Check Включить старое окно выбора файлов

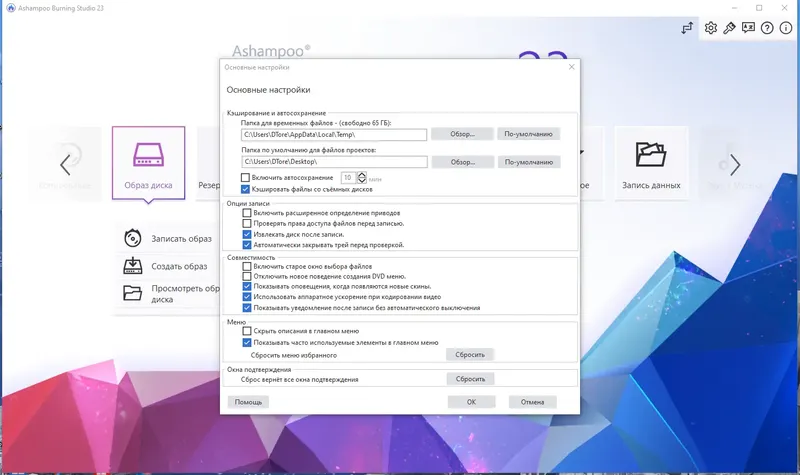(247, 266)
